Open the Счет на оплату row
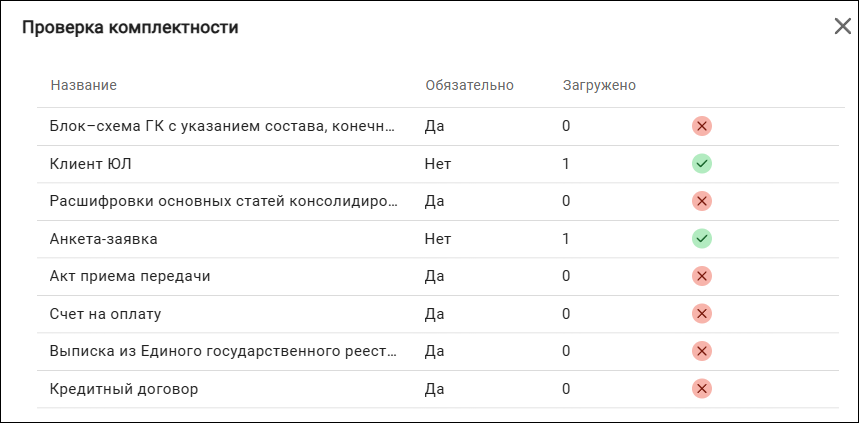 tap(438, 314)
